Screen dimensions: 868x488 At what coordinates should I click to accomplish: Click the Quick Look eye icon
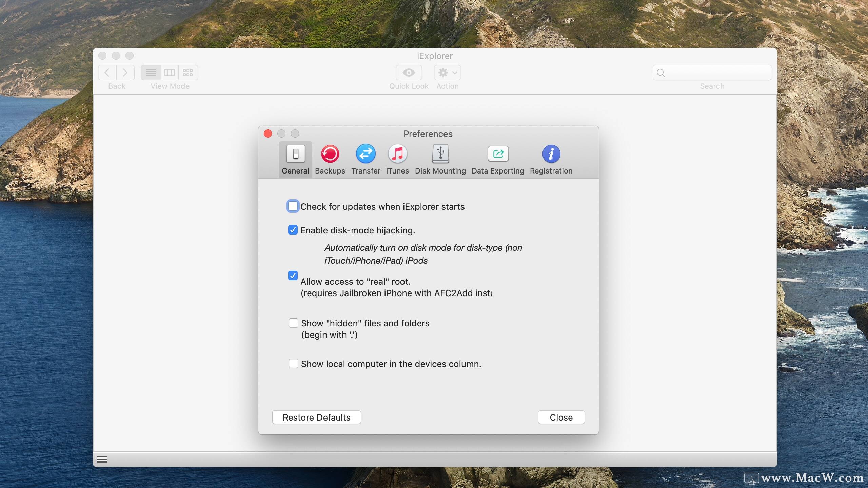[409, 73]
